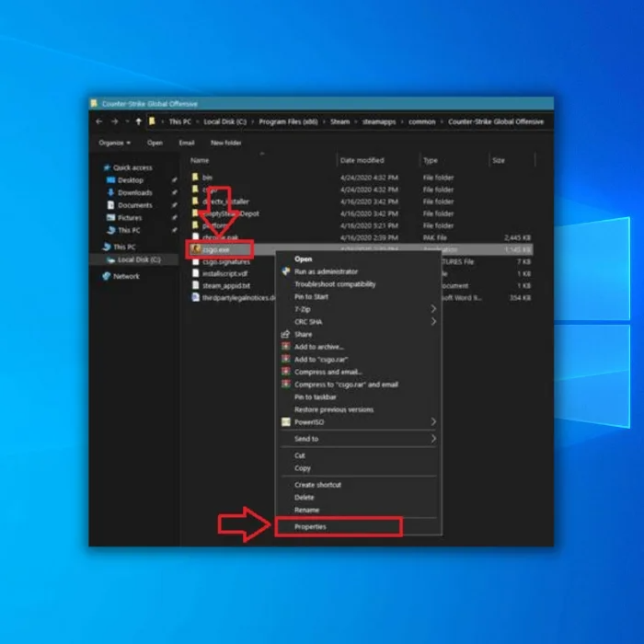Click the steam_appid.txt file icon
The width and height of the screenshot is (644, 644).
[x=195, y=285]
